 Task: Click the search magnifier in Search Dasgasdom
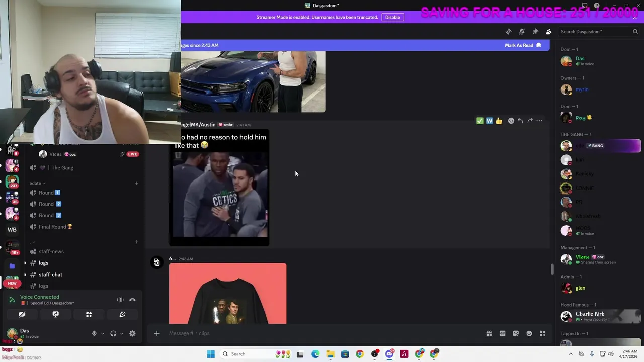tap(635, 32)
